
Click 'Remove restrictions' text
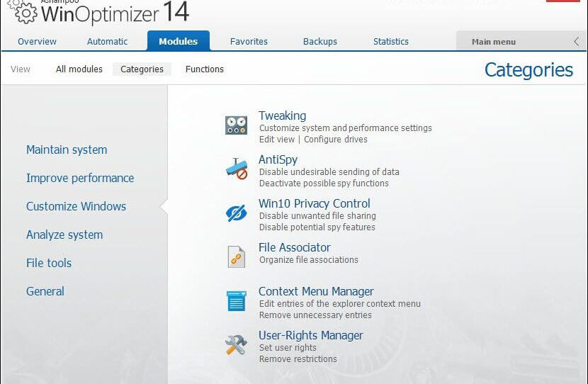point(298,359)
